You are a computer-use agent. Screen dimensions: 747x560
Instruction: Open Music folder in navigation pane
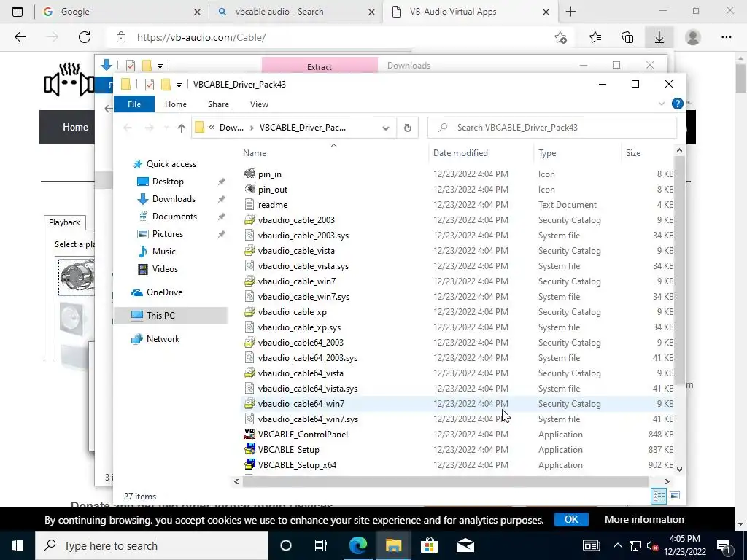pyautogui.click(x=163, y=252)
